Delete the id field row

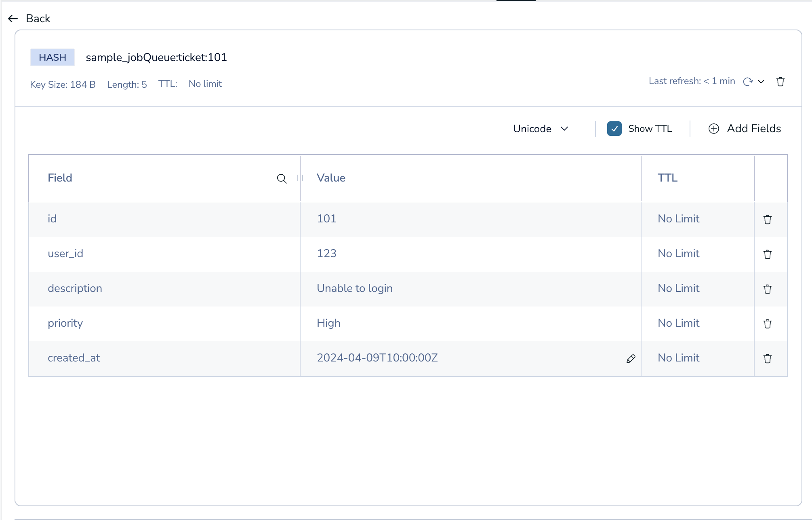pyautogui.click(x=768, y=220)
